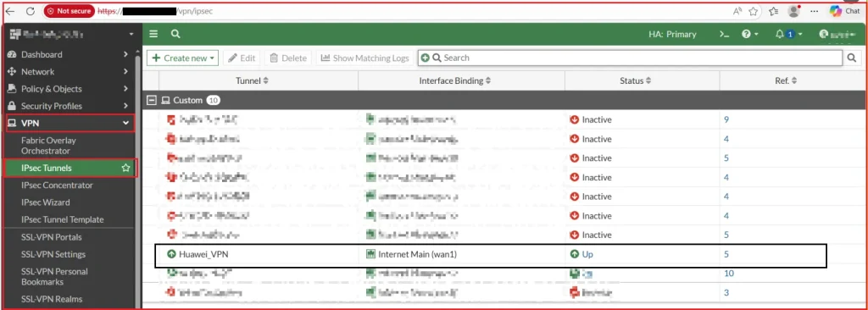The image size is (868, 310).
Task: Sort by the Ref. column header
Action: click(x=786, y=80)
